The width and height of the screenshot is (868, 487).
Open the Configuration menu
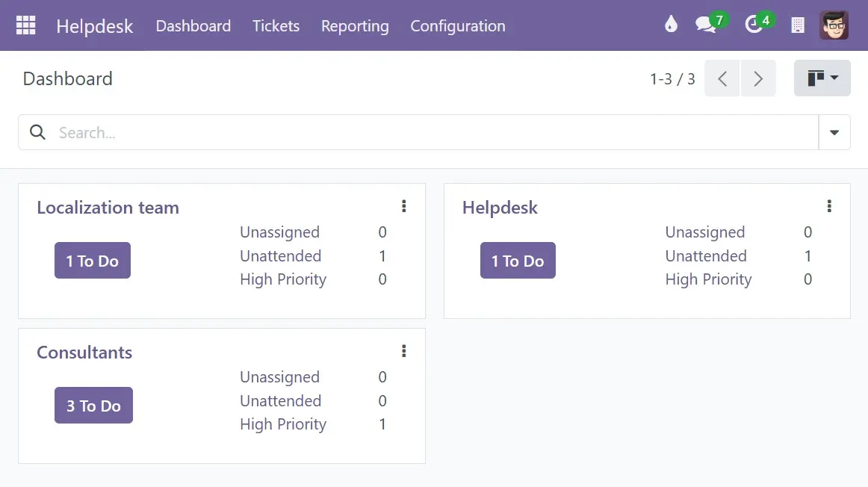(458, 26)
